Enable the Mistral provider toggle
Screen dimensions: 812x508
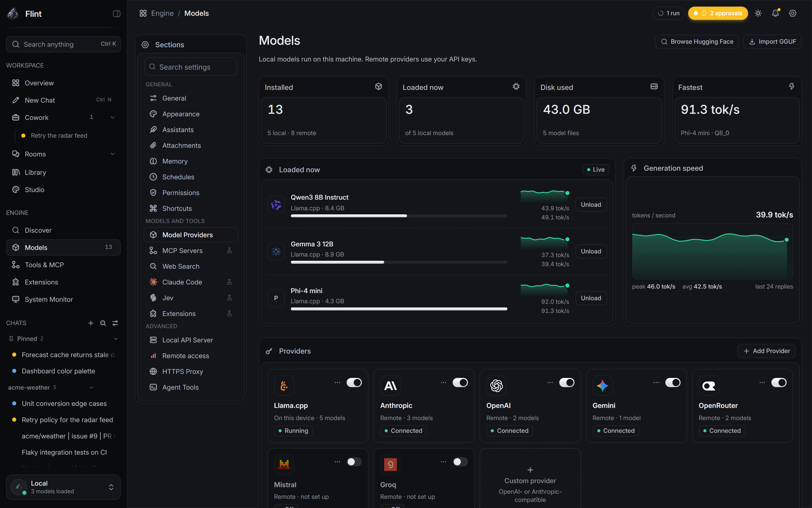click(354, 462)
